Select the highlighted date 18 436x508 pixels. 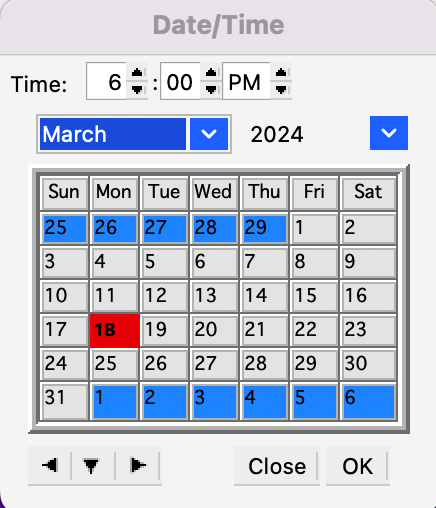pyautogui.click(x=115, y=330)
